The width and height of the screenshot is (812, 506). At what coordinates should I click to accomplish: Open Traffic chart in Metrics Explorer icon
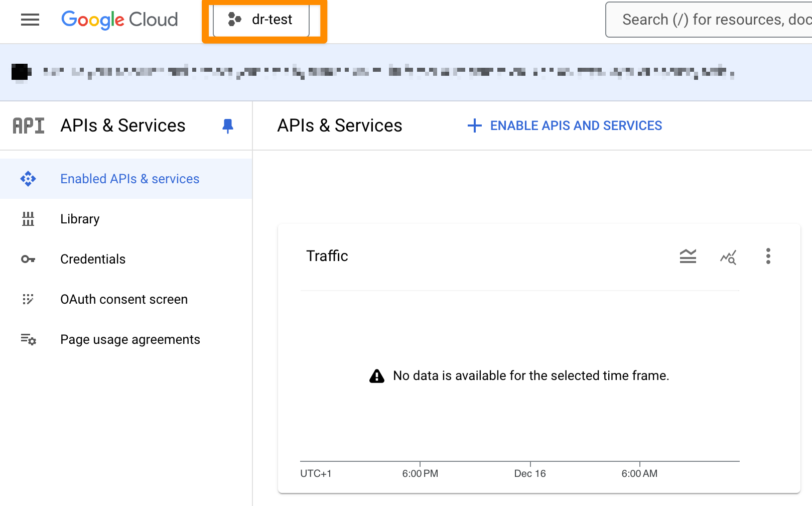pyautogui.click(x=728, y=257)
